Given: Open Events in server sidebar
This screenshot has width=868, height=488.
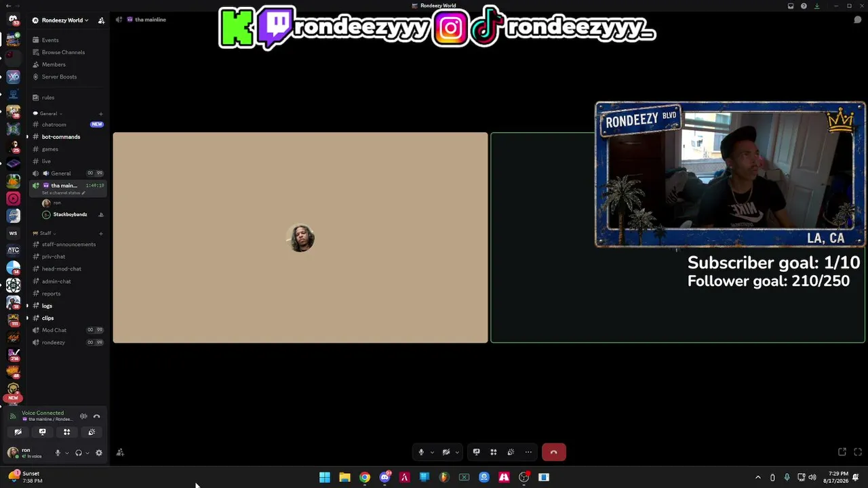Looking at the screenshot, I should [x=66, y=40].
